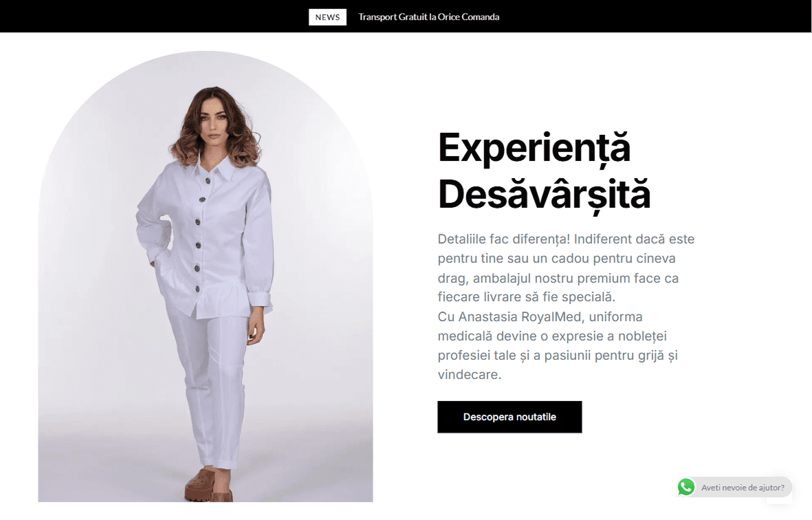Click the "Descopera noutatile" button

[509, 417]
